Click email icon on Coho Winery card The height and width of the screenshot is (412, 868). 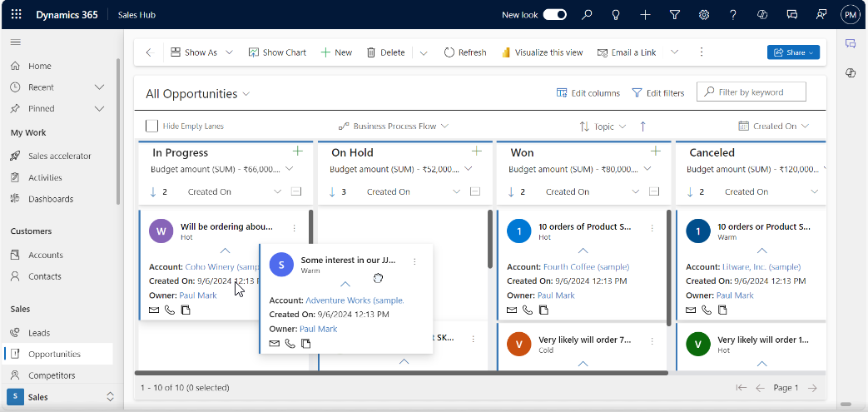pyautogui.click(x=154, y=310)
